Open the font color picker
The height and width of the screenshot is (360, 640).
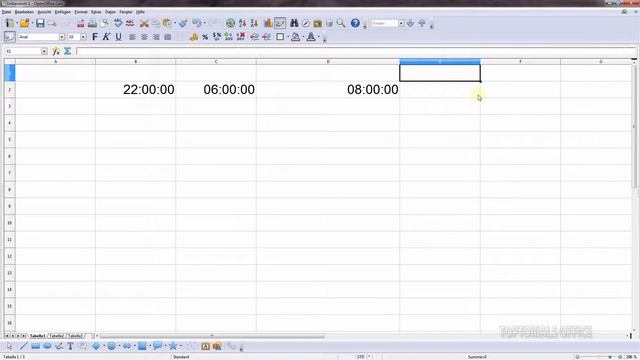(311, 37)
